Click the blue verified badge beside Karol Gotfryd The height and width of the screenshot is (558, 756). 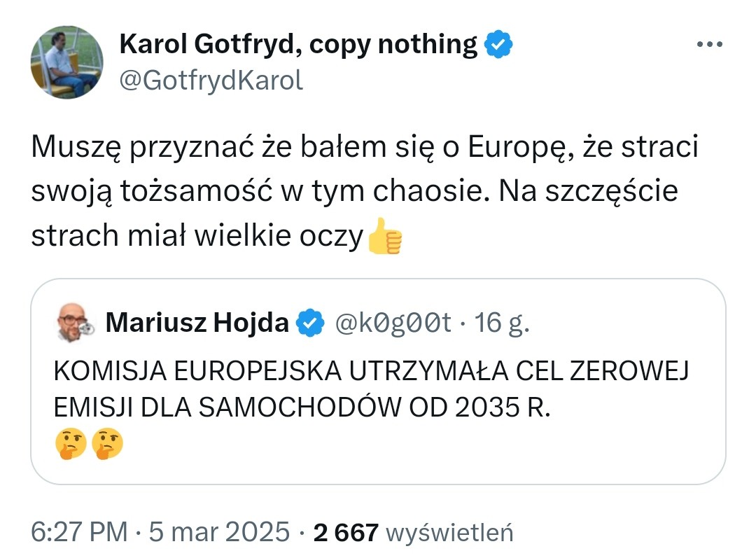click(x=498, y=44)
